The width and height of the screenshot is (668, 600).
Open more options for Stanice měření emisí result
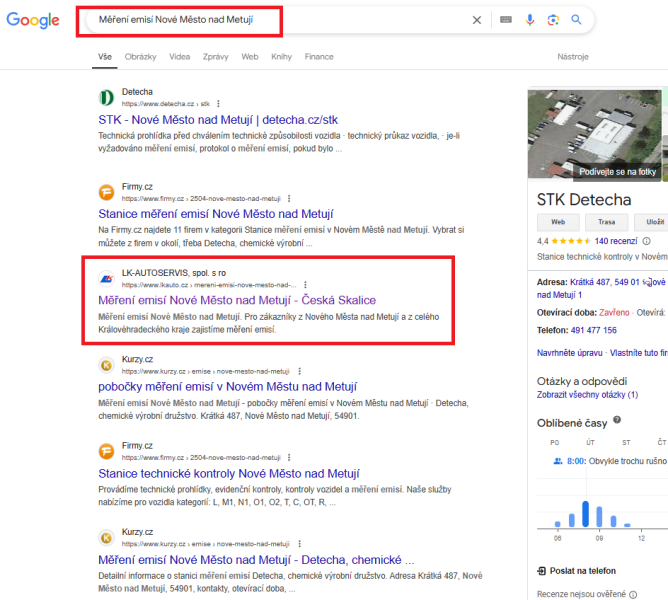(289, 199)
